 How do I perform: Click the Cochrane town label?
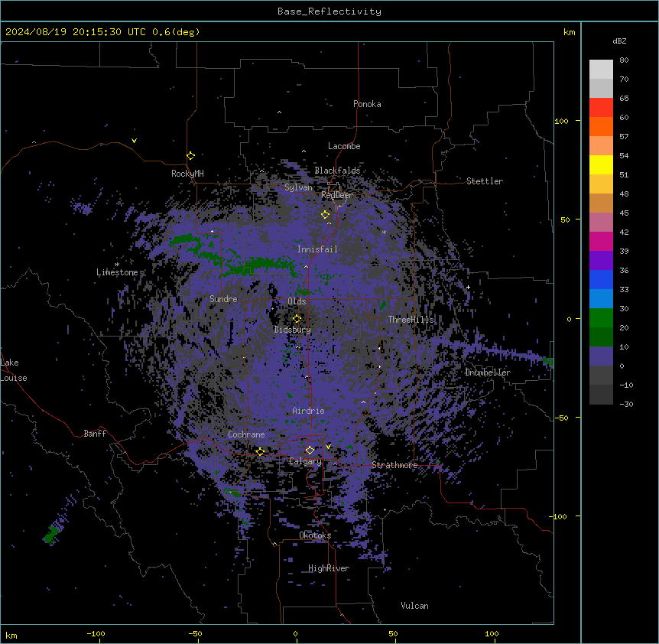246,434
